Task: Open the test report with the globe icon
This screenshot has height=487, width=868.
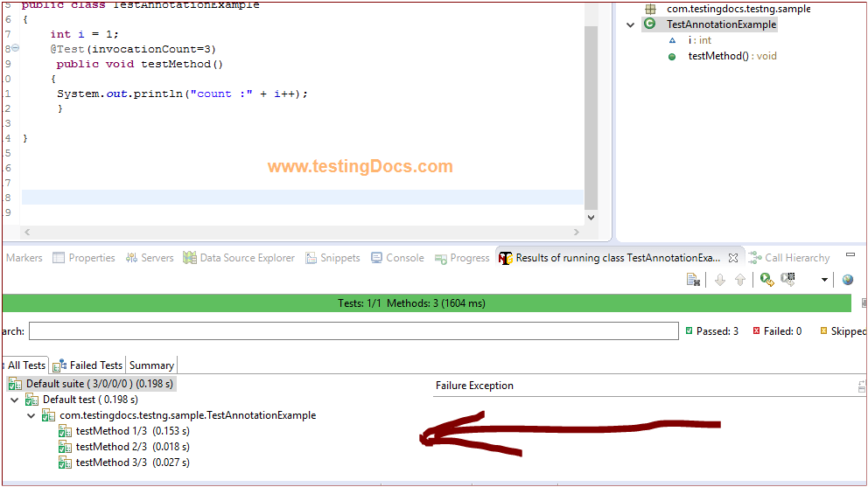Action: click(848, 280)
